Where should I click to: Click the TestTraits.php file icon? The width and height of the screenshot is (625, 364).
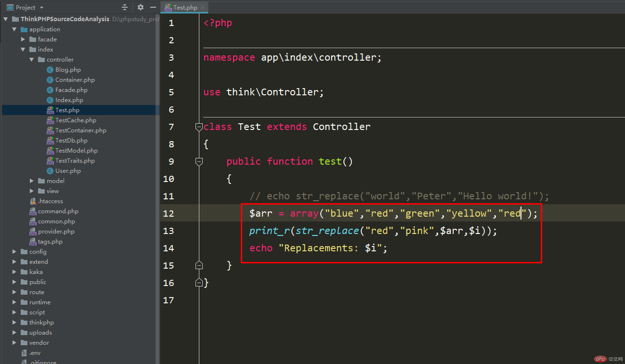50,161
